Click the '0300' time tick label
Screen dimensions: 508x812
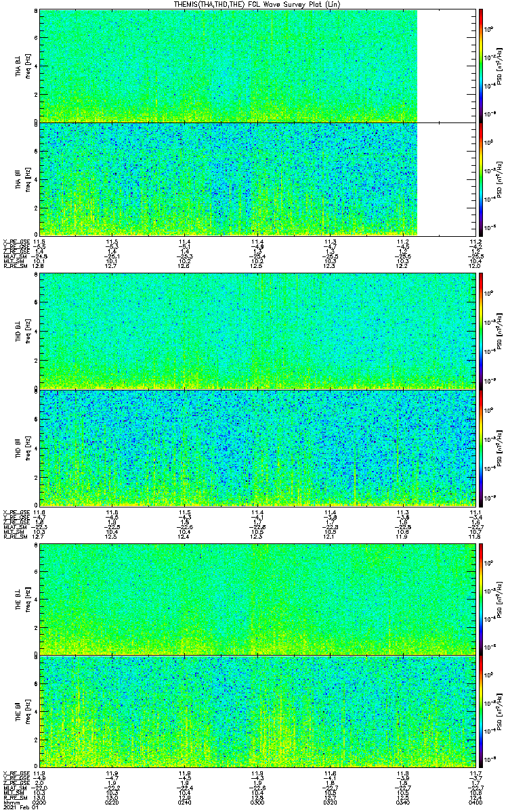pyautogui.click(x=257, y=801)
